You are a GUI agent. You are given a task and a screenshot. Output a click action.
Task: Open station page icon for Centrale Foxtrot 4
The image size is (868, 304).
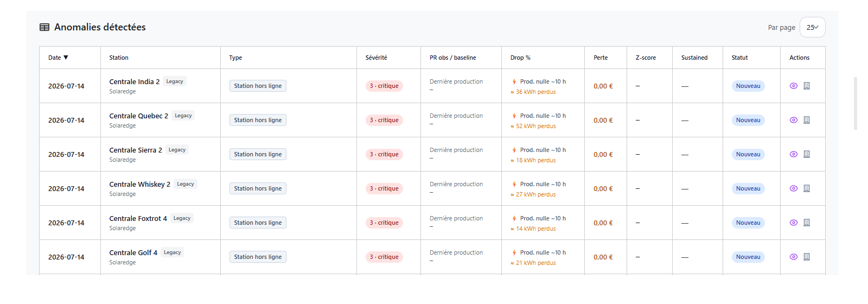click(807, 223)
